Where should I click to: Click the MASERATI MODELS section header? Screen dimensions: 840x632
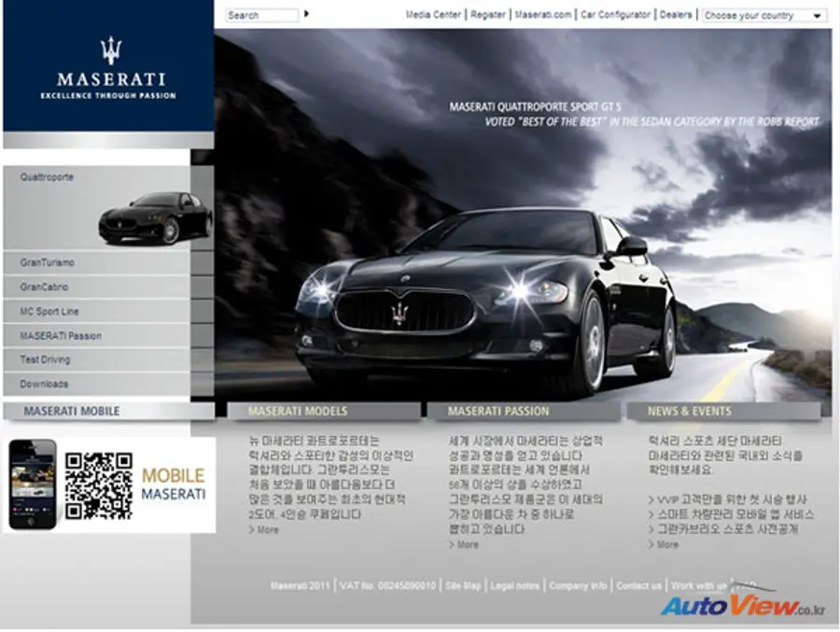click(x=324, y=411)
